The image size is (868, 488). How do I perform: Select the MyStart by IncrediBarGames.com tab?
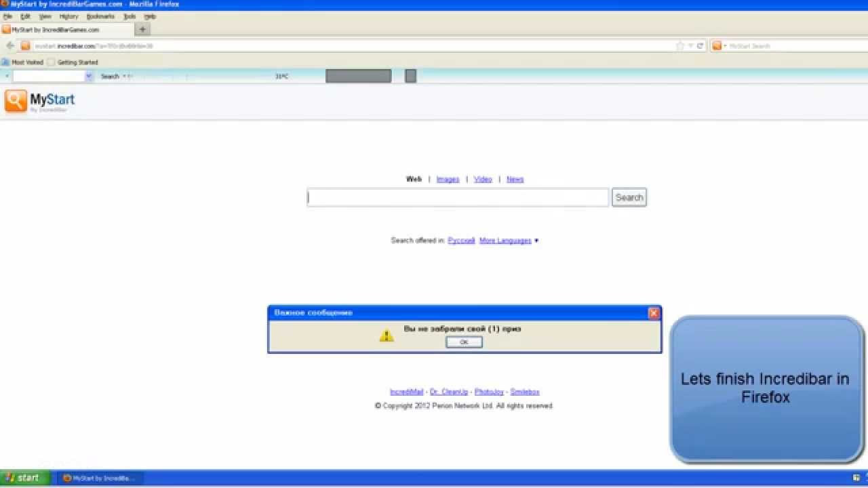tap(67, 30)
